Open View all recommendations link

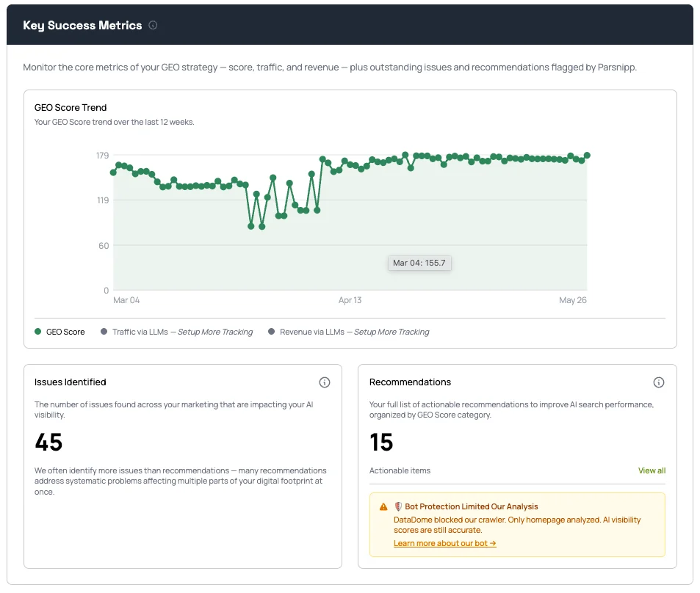tap(652, 470)
